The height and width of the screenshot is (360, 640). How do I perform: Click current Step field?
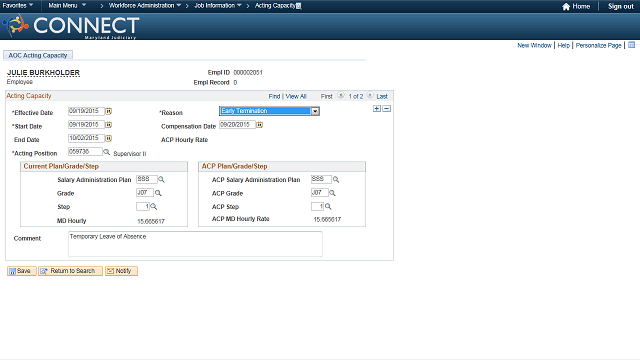click(x=143, y=207)
